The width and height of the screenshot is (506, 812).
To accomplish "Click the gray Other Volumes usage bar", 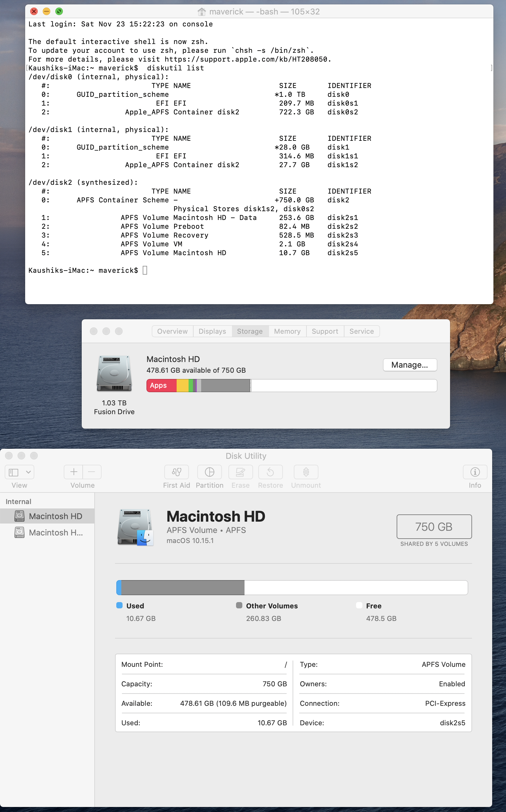I will coord(183,588).
